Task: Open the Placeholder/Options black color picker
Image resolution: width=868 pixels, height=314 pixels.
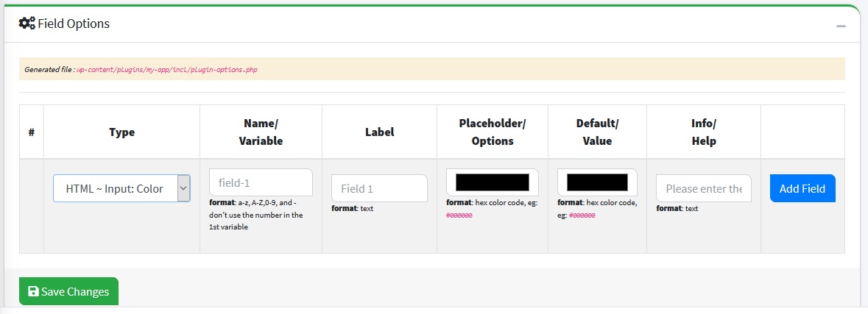Action: click(x=492, y=182)
